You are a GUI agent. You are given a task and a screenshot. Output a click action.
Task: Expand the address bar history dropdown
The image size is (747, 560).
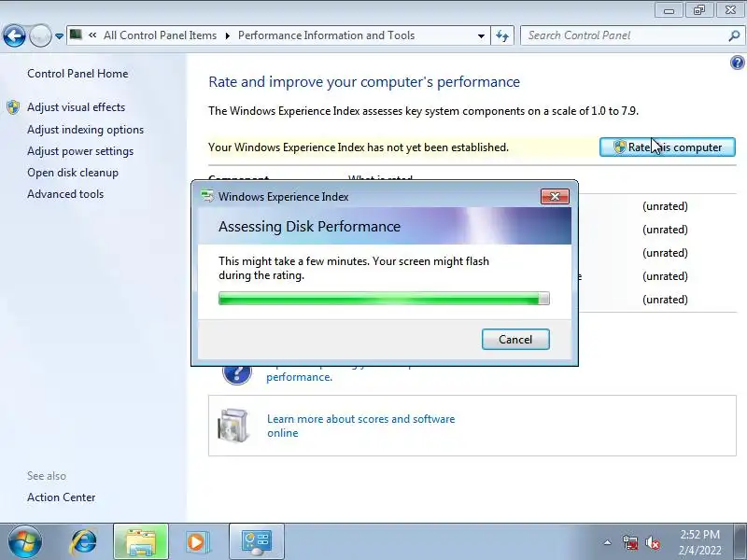481,36
